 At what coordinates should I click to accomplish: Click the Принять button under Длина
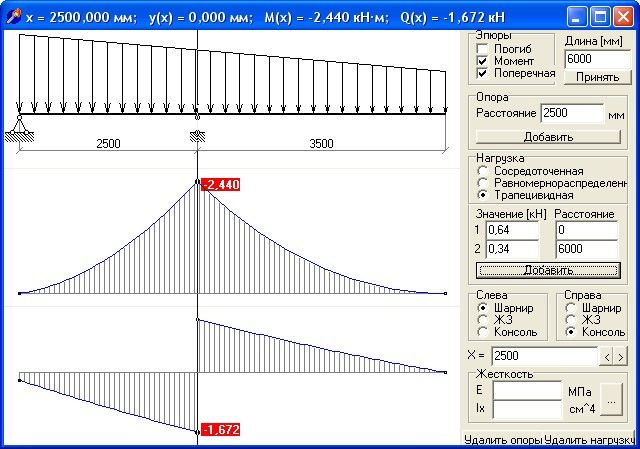tap(598, 77)
